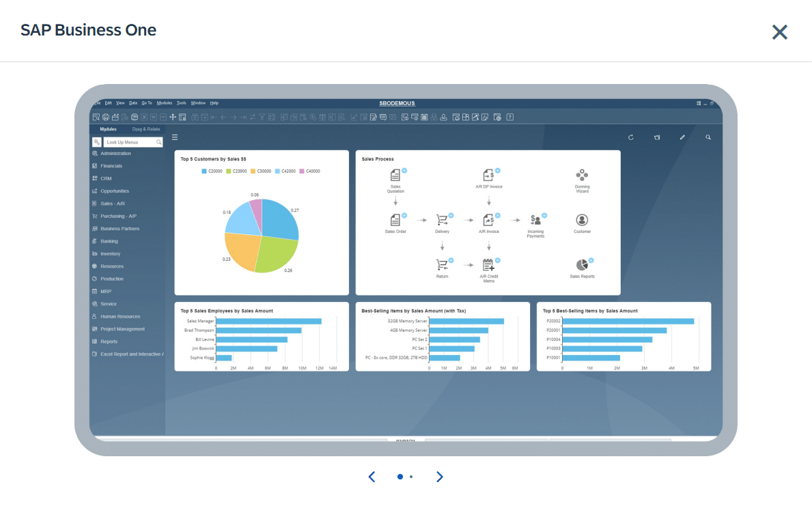This screenshot has width=812, height=517.
Task: Click the Incoming Payments icon
Action: 535,220
